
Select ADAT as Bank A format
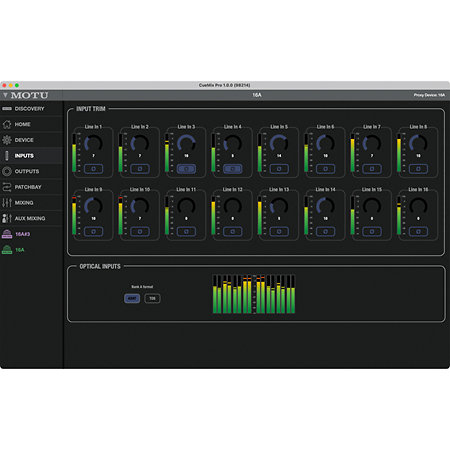point(132,298)
